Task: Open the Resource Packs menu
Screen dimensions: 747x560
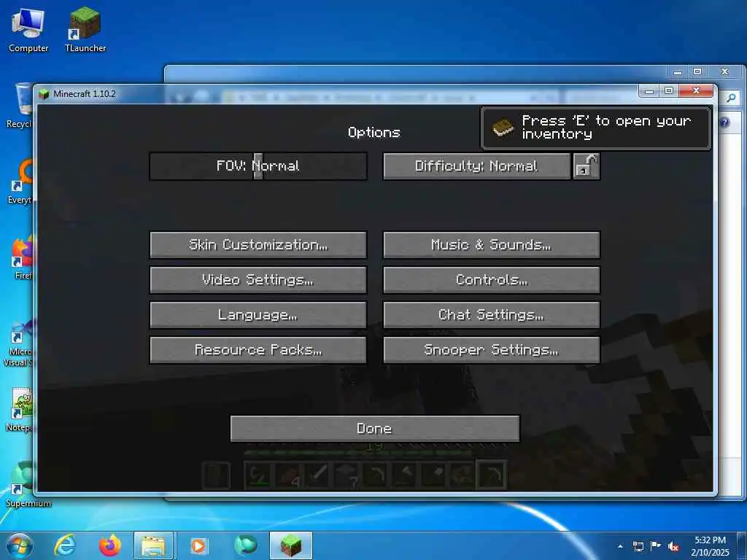Action: coord(258,350)
